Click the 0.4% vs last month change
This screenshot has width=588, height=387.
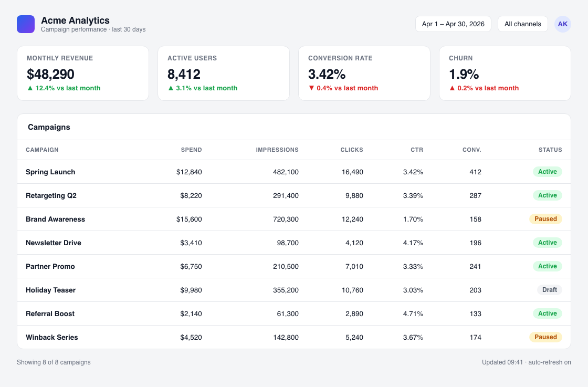(343, 88)
